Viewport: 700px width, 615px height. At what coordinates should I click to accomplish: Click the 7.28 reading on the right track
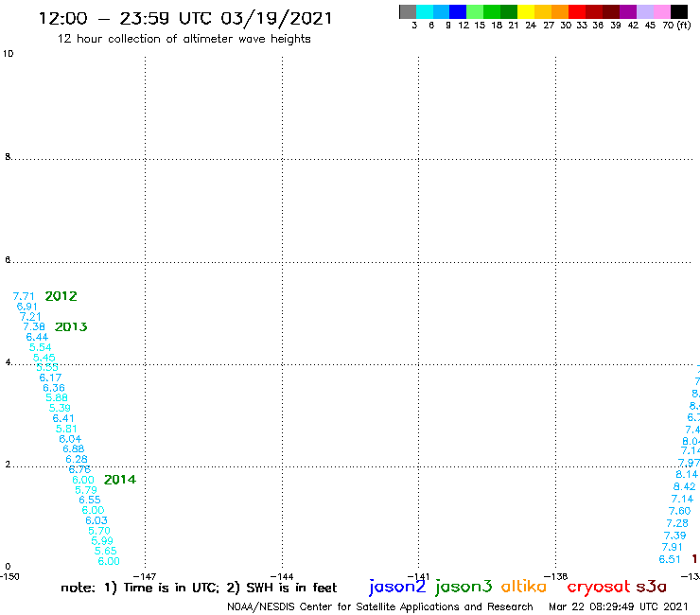click(x=677, y=523)
